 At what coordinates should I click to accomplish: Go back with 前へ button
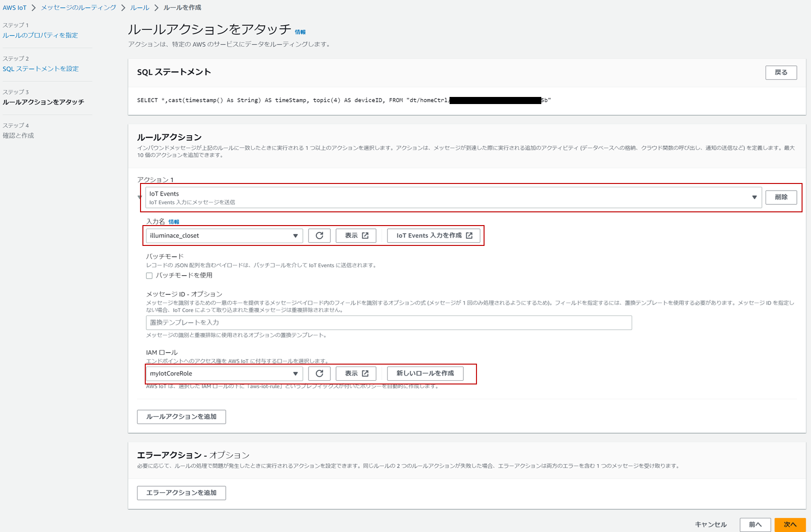pos(755,524)
